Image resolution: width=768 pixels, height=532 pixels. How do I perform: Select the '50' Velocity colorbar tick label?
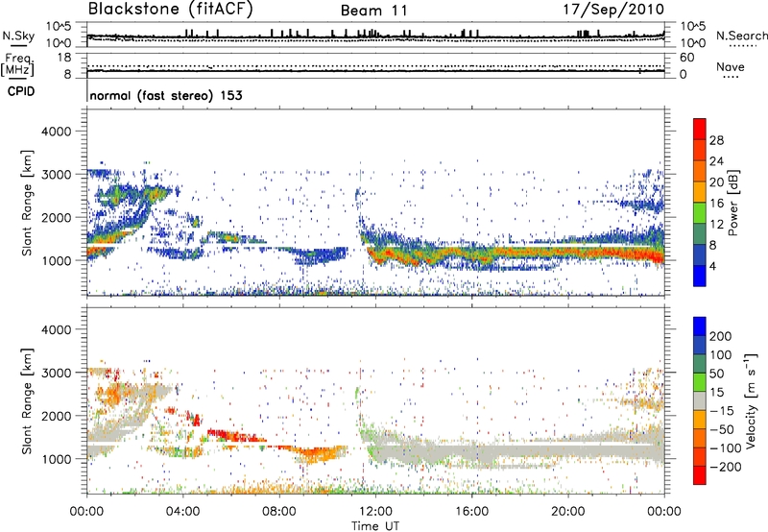(716, 374)
